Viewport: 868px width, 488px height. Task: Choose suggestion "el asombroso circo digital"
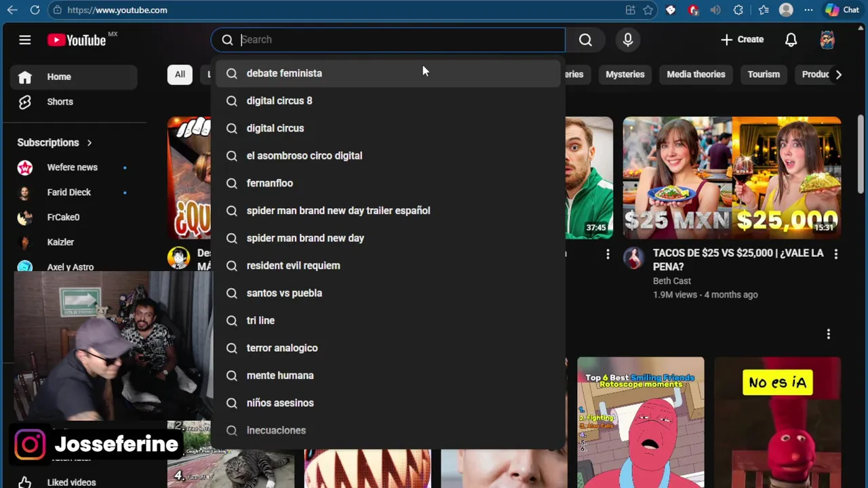(x=388, y=156)
